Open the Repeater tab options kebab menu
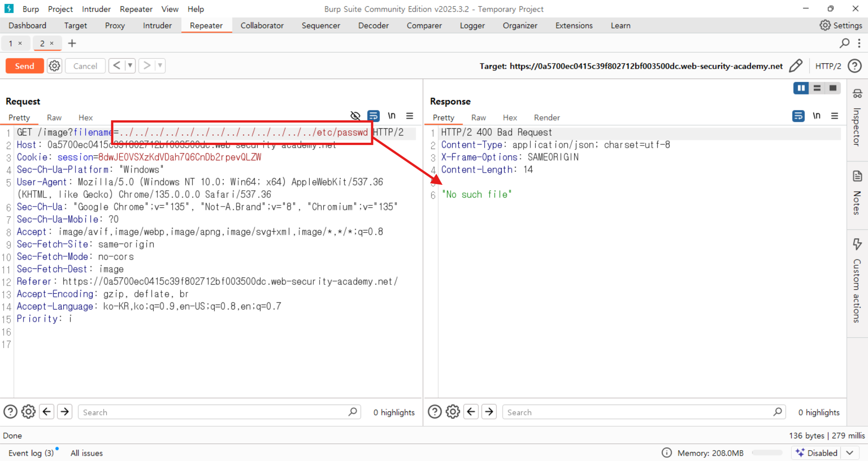The height and width of the screenshot is (461, 868). [859, 43]
